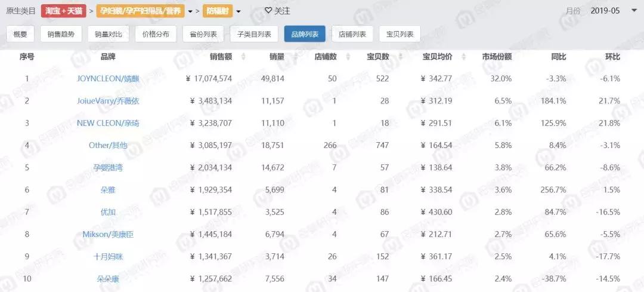
Task: Sort by 店铺数 column arrows
Action: click(x=348, y=57)
